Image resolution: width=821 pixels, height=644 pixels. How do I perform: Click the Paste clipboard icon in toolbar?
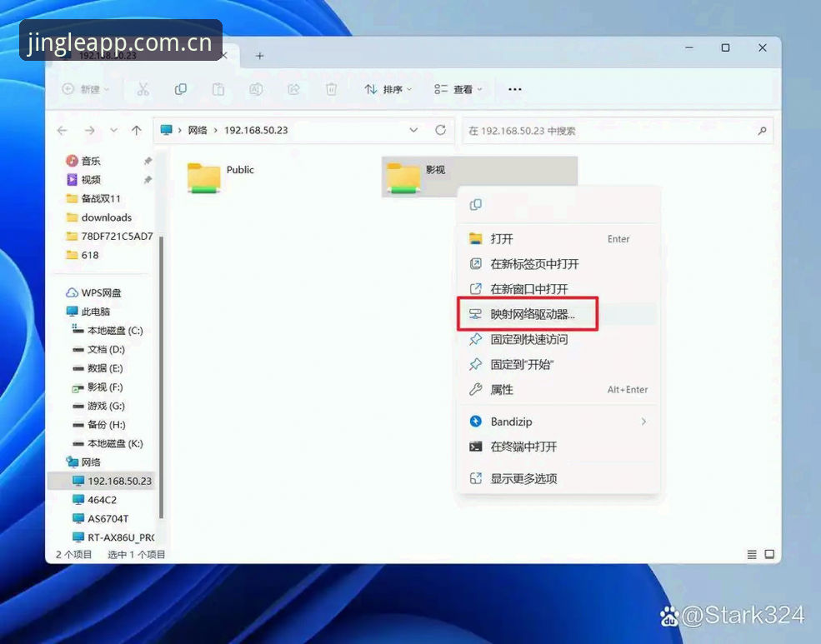point(218,89)
